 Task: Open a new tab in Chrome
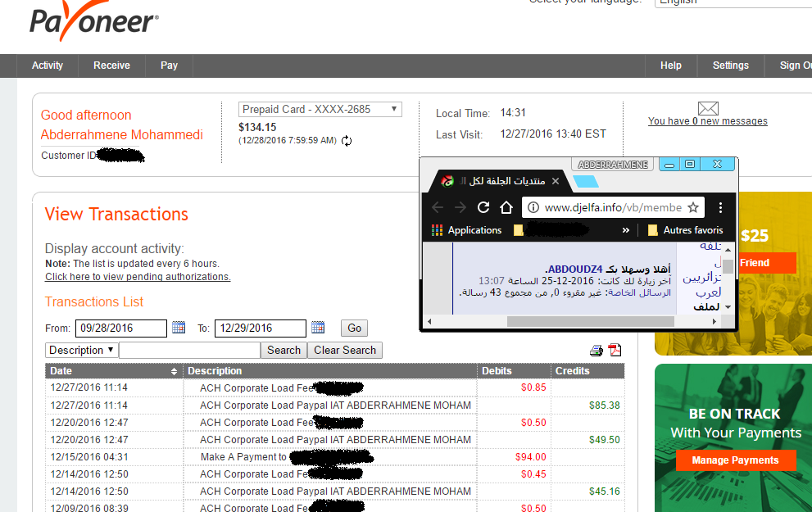point(586,181)
